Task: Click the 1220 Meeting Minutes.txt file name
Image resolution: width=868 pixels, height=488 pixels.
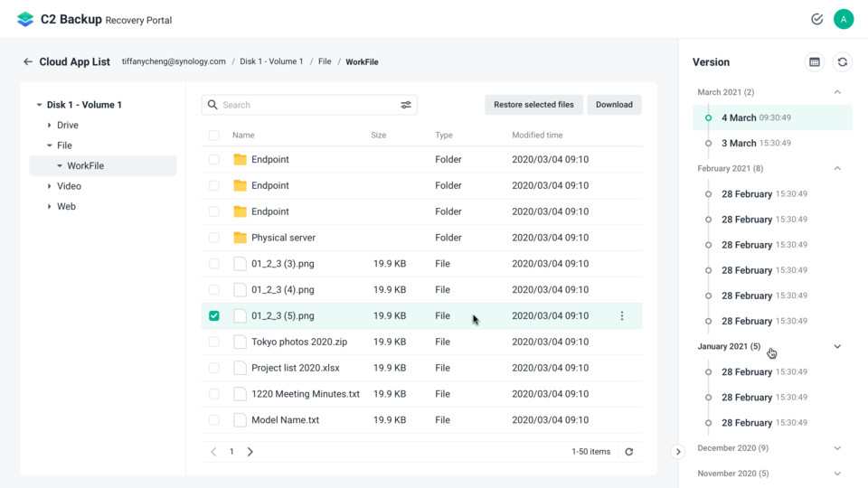Action: point(306,394)
